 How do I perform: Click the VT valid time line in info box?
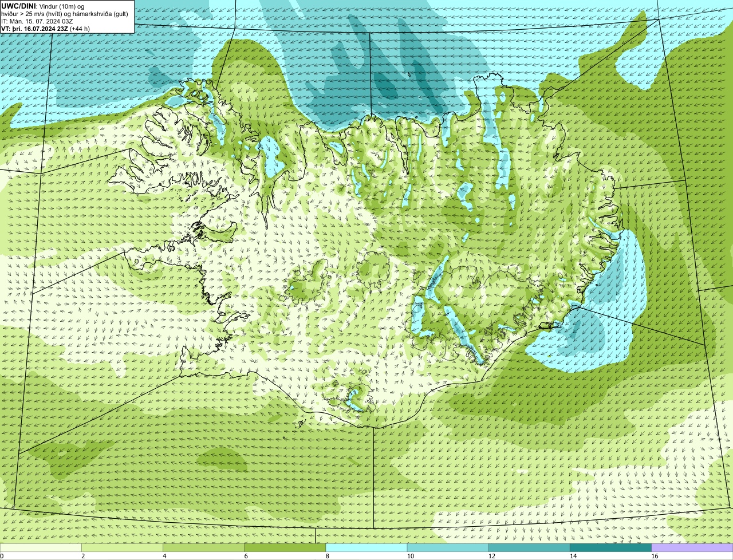(x=45, y=29)
